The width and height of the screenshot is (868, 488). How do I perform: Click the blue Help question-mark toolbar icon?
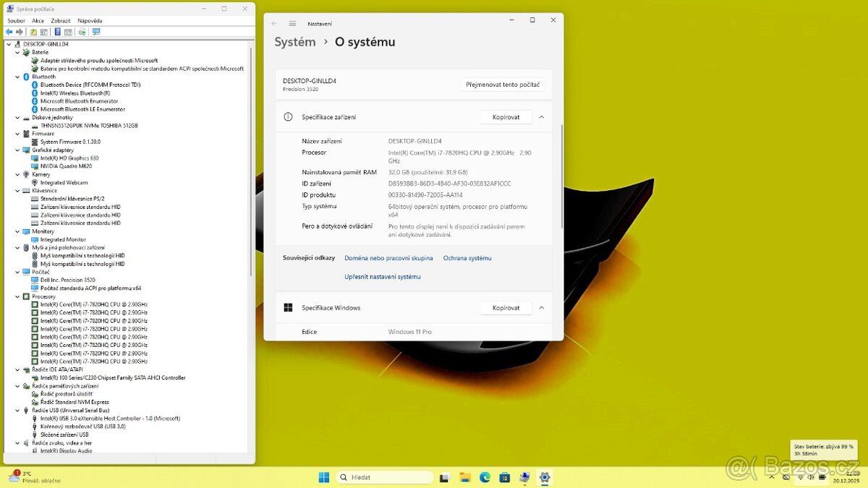(59, 32)
